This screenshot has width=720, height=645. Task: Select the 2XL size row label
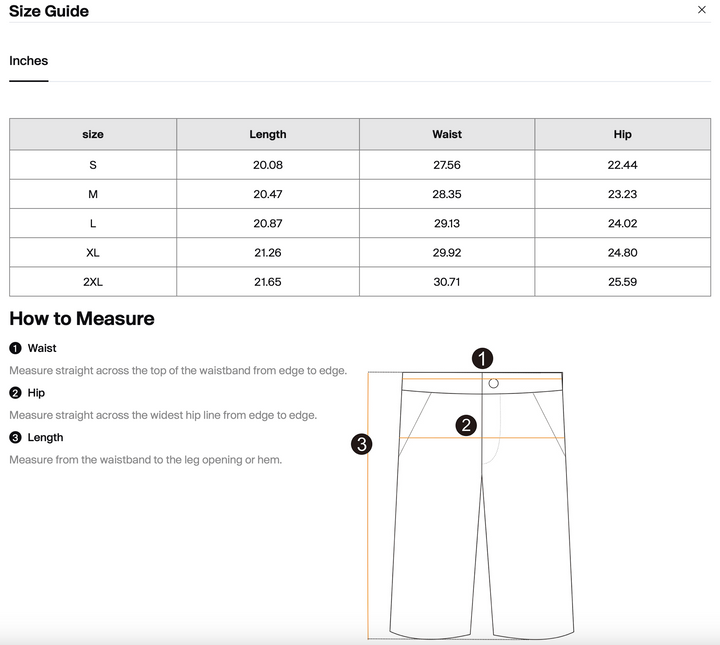93,282
